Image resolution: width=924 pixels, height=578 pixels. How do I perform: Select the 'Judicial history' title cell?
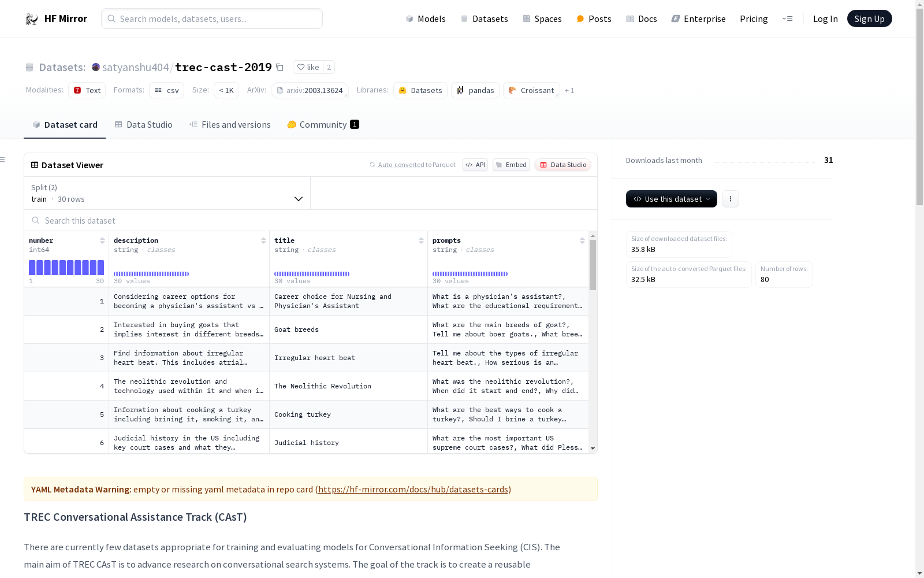pyautogui.click(x=349, y=442)
